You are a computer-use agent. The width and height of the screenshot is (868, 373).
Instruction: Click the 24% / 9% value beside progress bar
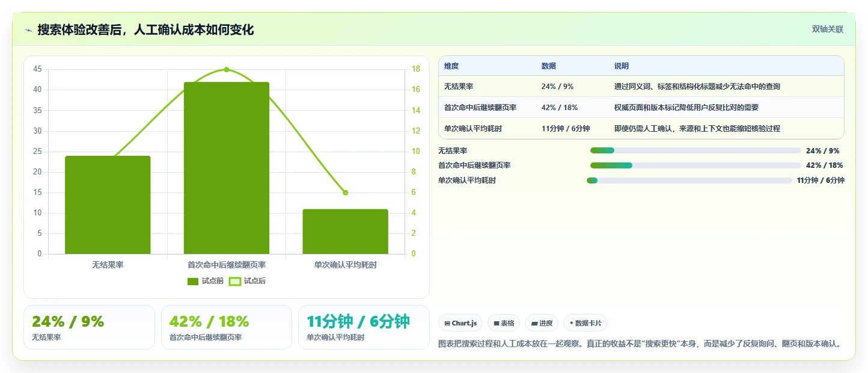tap(822, 151)
